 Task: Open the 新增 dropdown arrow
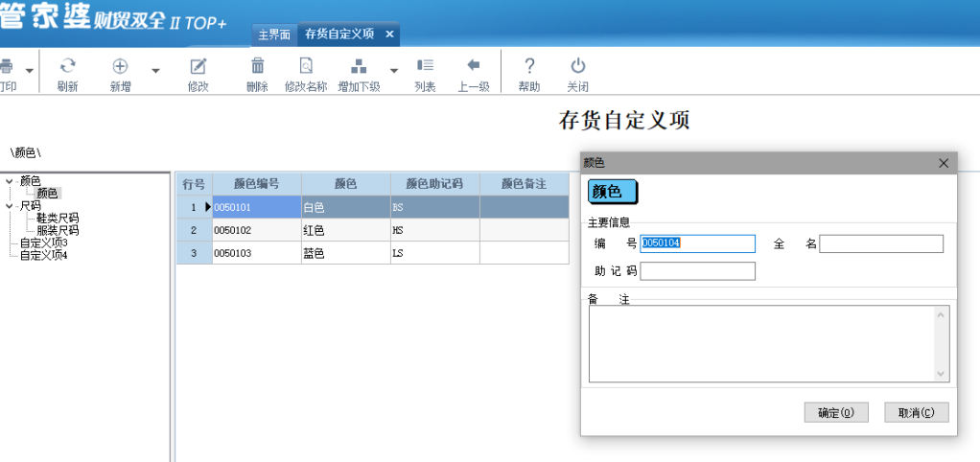point(155,71)
